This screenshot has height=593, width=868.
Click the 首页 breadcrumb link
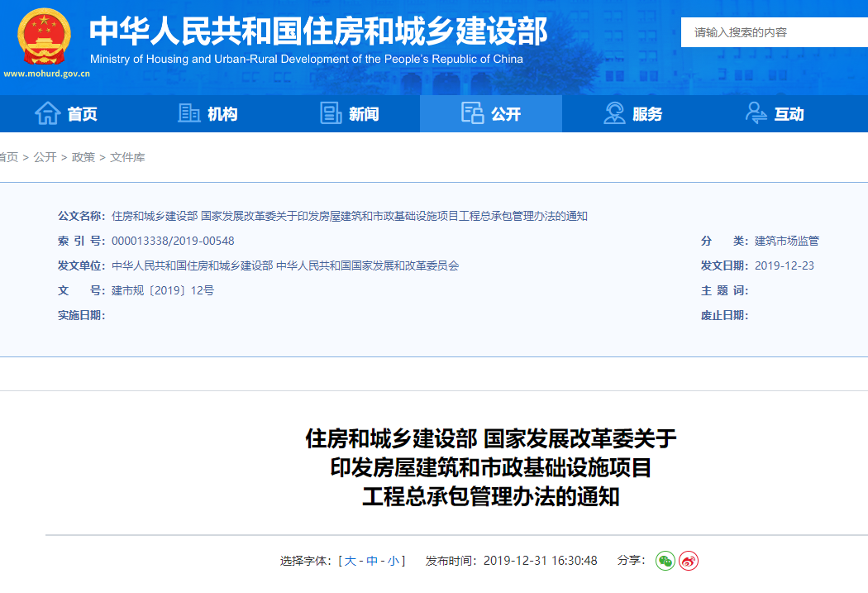point(8,156)
